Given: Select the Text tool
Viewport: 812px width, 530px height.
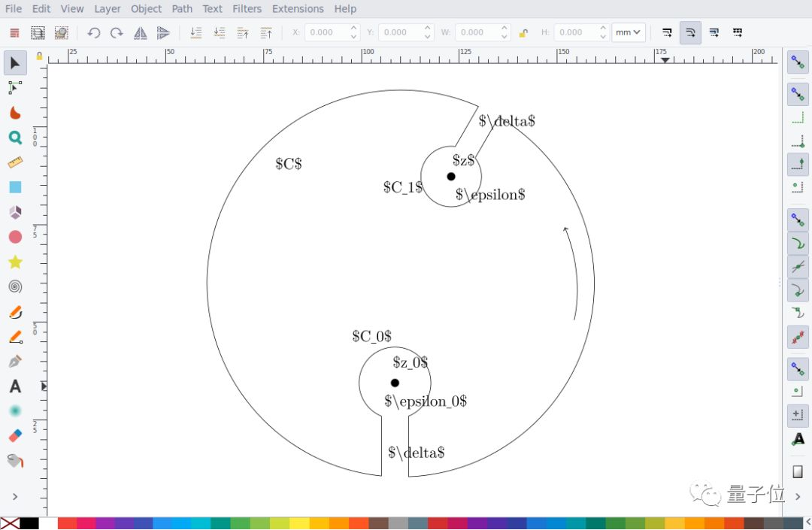Looking at the screenshot, I should coord(15,386).
